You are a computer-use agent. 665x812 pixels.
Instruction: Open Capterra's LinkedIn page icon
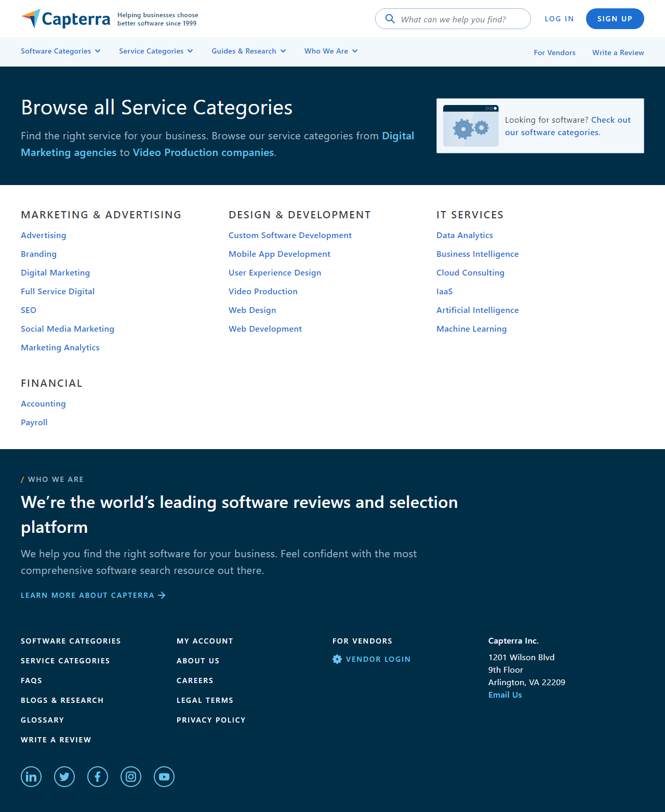click(31, 777)
